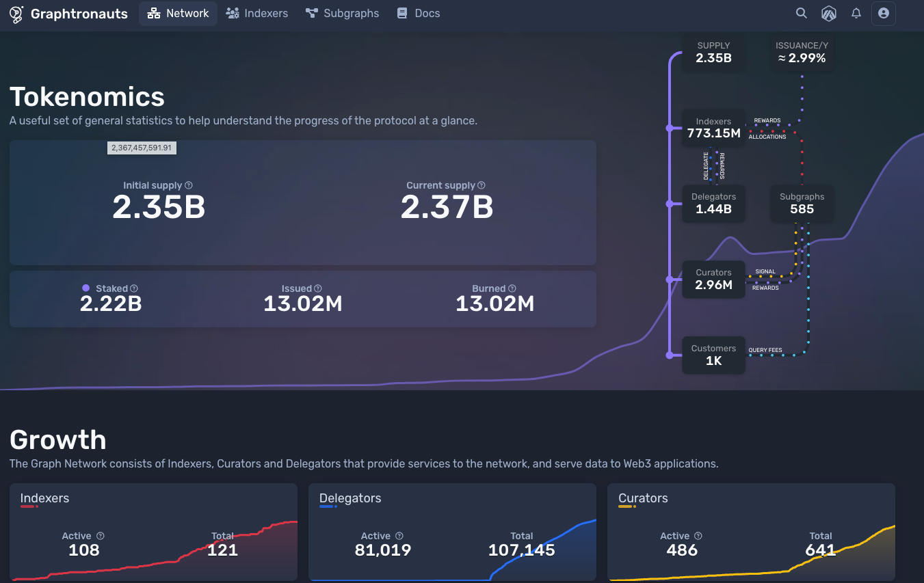This screenshot has width=924, height=583.
Task: Open the Delegators growth chart card title
Action: click(350, 498)
